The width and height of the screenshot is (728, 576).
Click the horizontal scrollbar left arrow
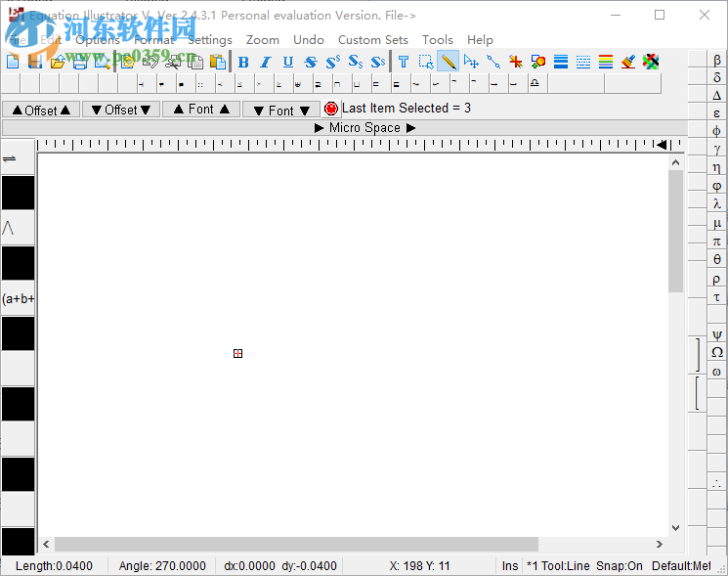(x=46, y=544)
